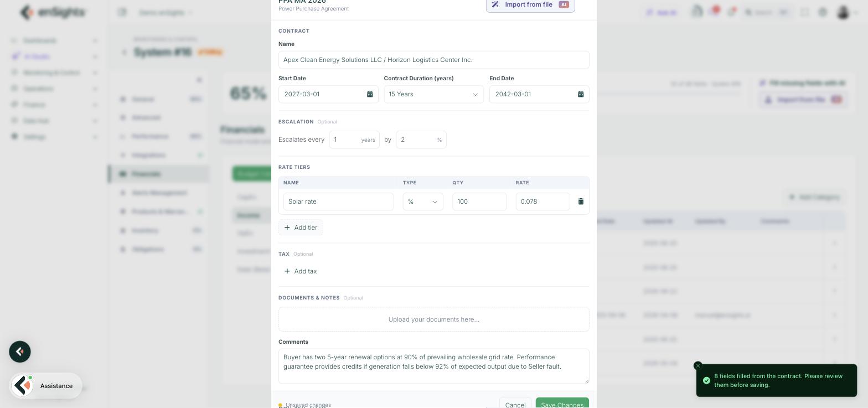Click Fill missing fields with AI
Image resolution: width=868 pixels, height=408 pixels.
tap(802, 83)
